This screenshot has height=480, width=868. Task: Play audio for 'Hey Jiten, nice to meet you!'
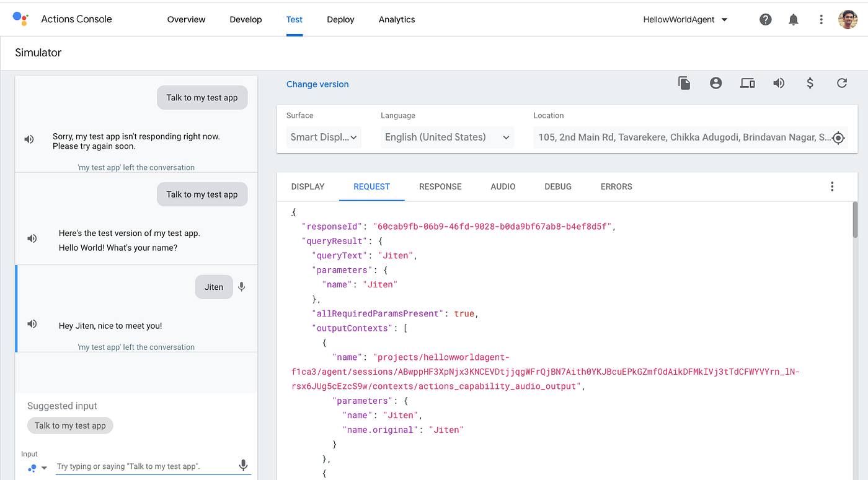pos(32,324)
